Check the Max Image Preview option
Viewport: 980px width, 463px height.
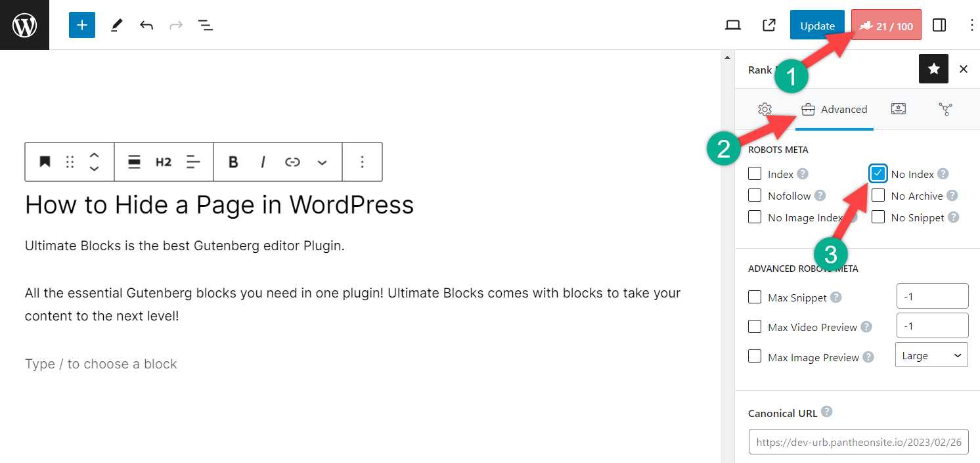point(755,357)
